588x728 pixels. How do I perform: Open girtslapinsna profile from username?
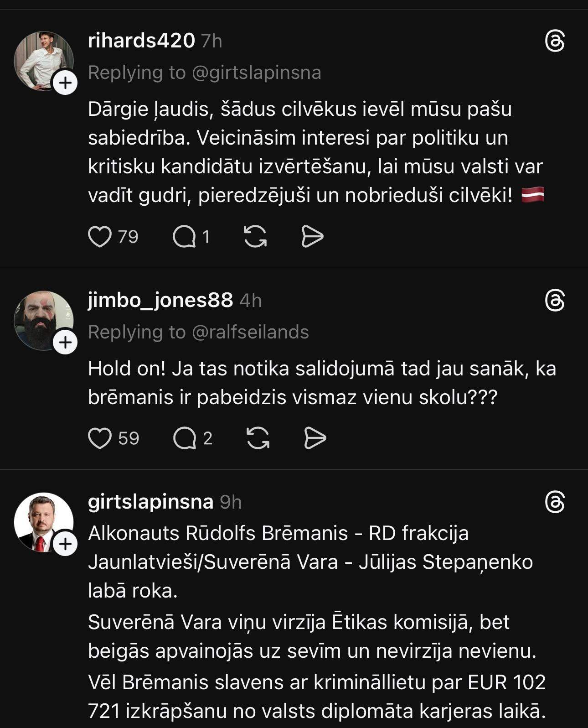coord(150,502)
